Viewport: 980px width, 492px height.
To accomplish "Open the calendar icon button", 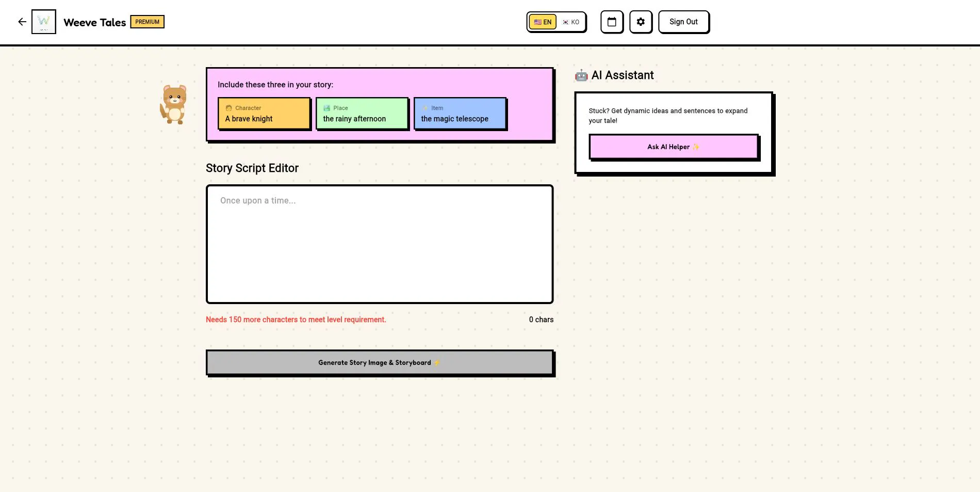I will pos(612,22).
